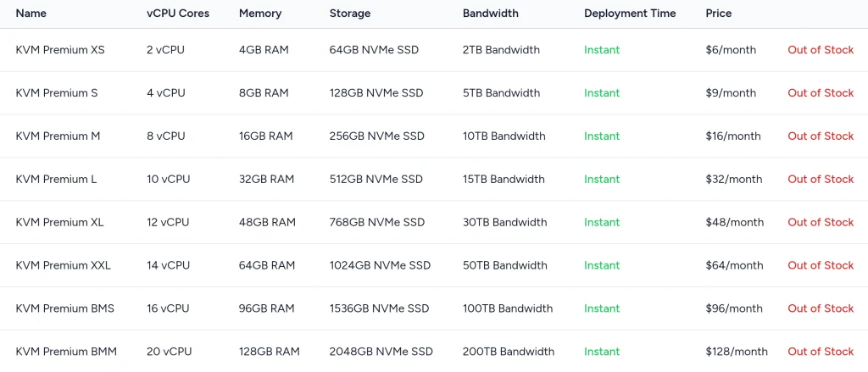868x372 pixels.
Task: Select the Memory column header
Action: pyautogui.click(x=262, y=14)
